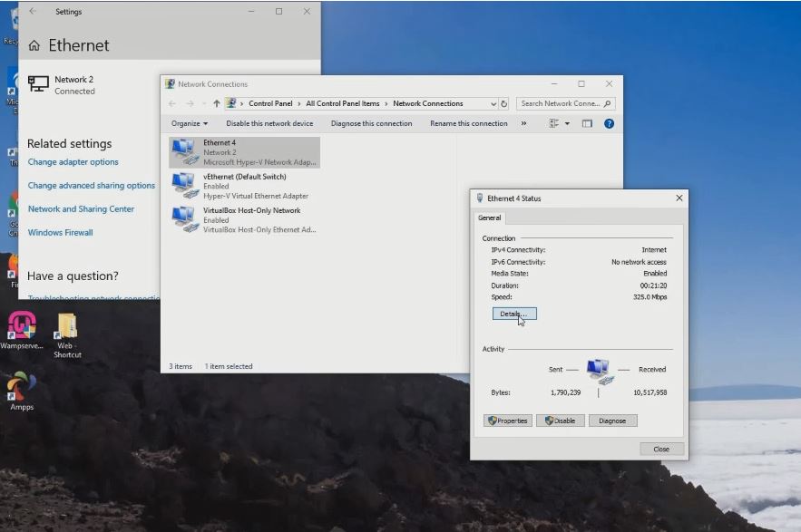801x532 pixels.
Task: Select the vEthernet (Default Switch) adapter
Action: click(x=243, y=186)
